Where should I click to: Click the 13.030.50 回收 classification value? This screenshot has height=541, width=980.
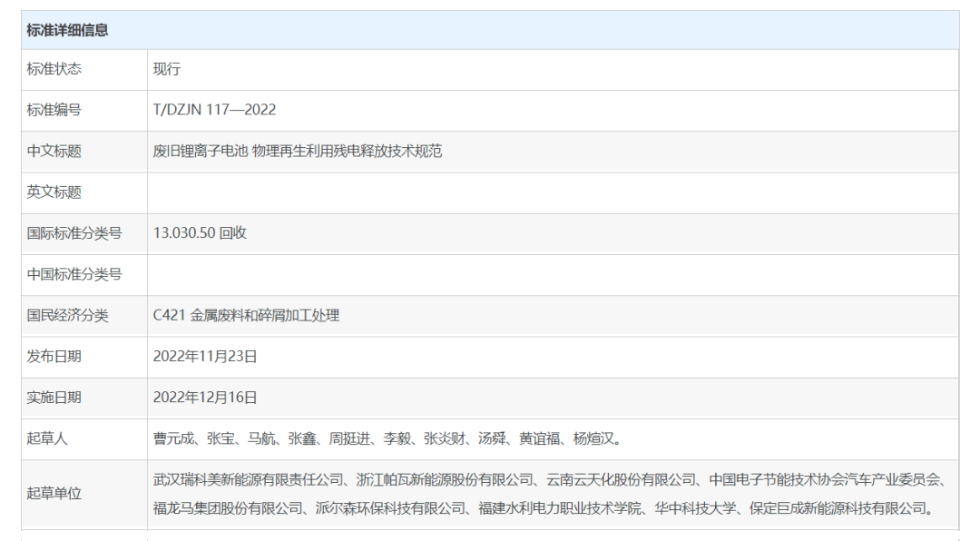click(x=200, y=232)
